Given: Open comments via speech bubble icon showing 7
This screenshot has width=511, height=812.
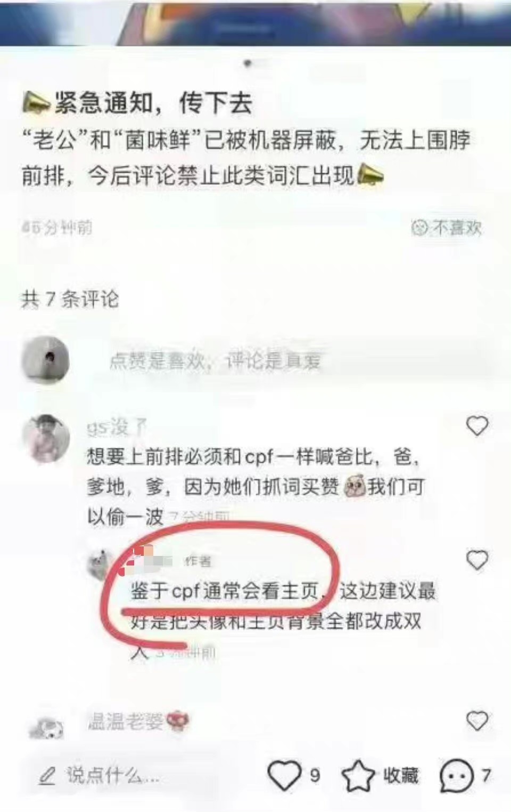Looking at the screenshot, I should [457, 775].
